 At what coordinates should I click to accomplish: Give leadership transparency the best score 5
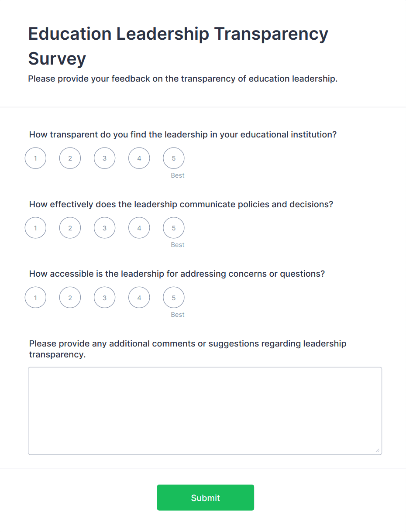[x=173, y=158]
